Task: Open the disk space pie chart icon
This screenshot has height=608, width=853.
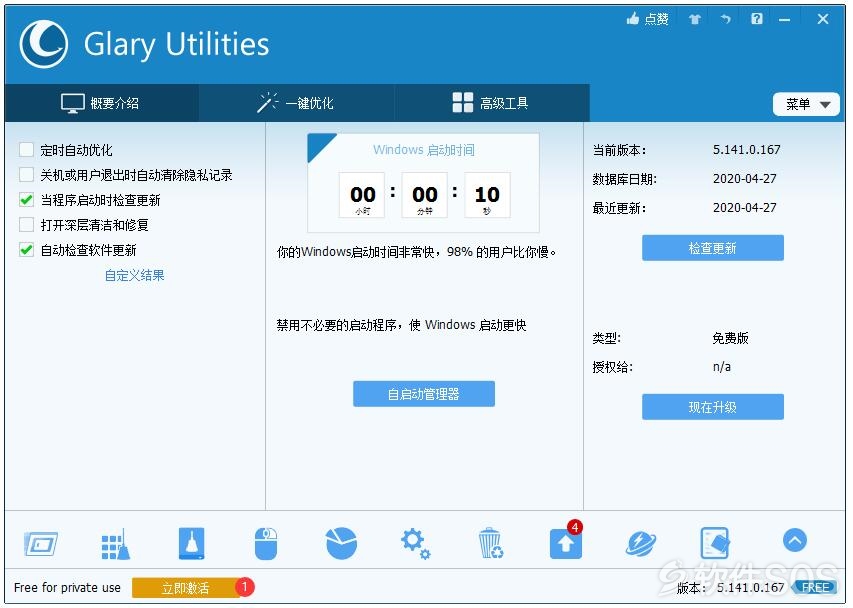Action: (341, 543)
